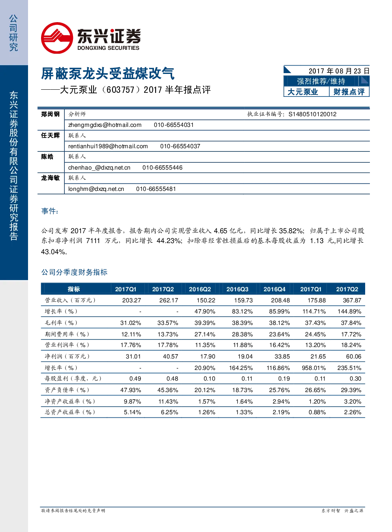Click the 大元泵业 label in rating box

[303, 92]
